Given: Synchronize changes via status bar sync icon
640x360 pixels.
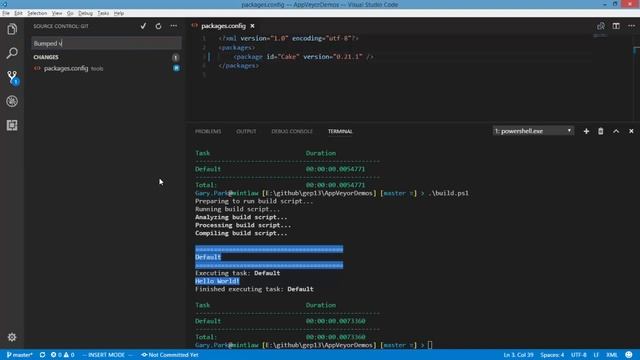Looking at the screenshot, I should pos(42,355).
